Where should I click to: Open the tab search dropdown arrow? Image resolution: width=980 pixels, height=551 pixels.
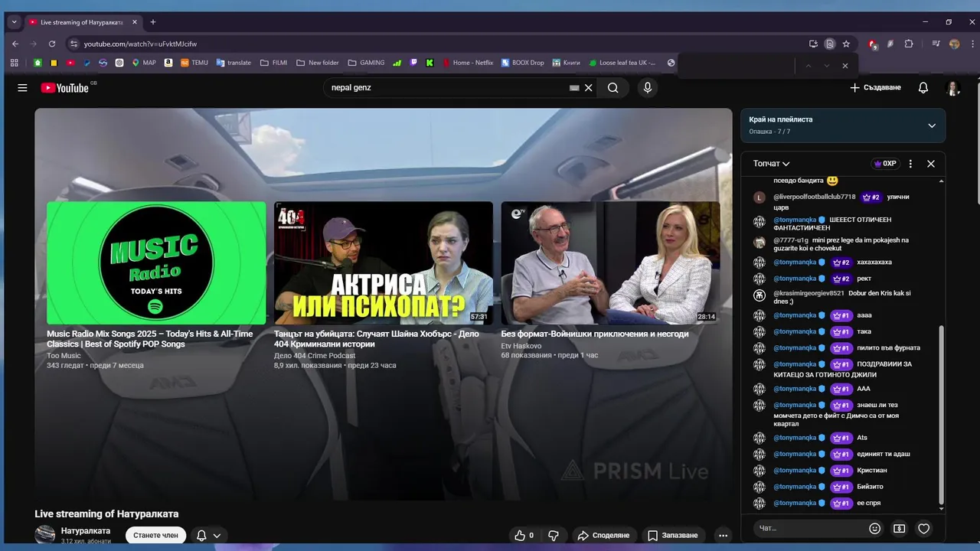(14, 22)
